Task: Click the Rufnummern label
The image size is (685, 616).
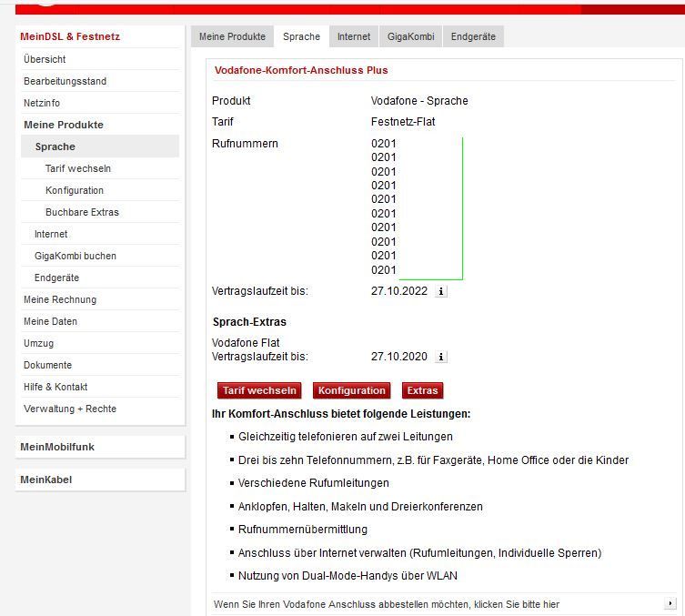Action: 245,143
